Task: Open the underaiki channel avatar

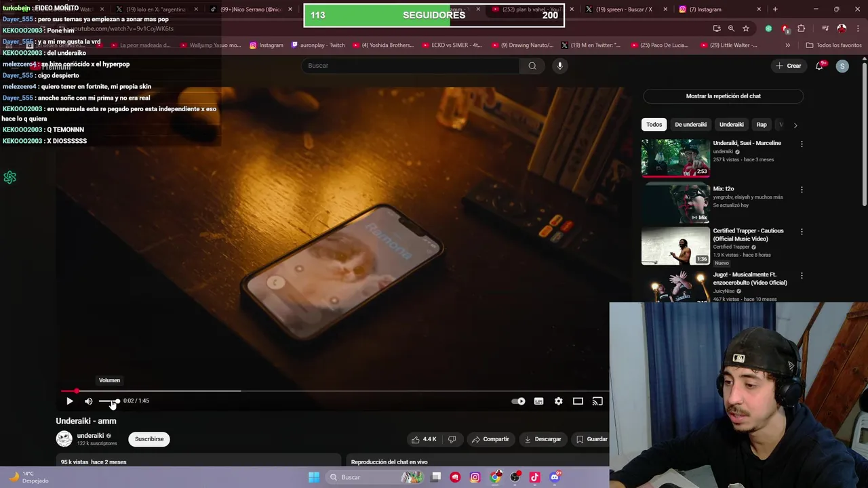Action: pos(64,439)
